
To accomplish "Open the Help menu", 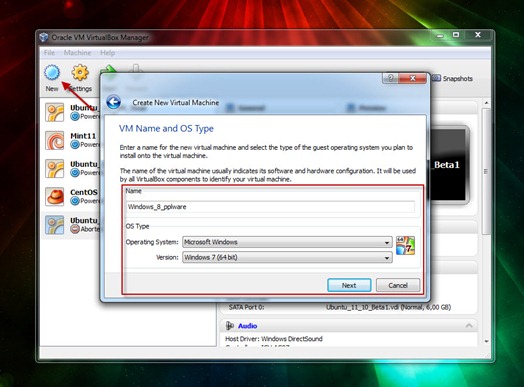I will tap(107, 53).
